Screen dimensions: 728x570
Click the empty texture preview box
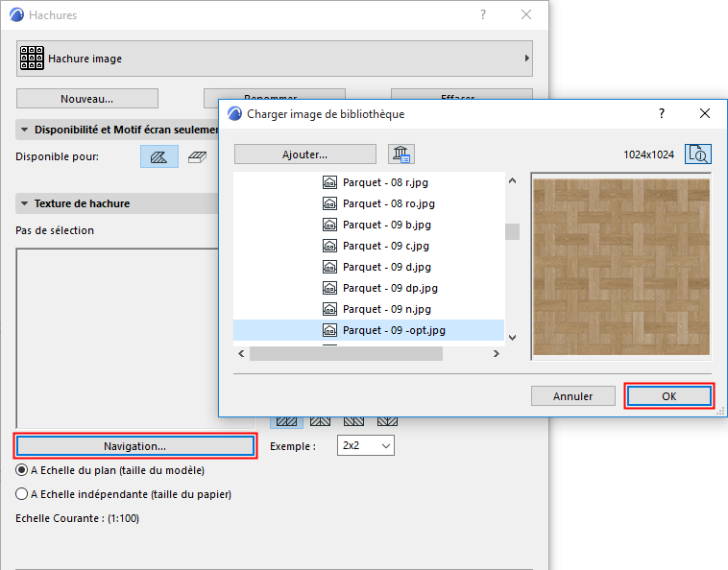tap(117, 338)
